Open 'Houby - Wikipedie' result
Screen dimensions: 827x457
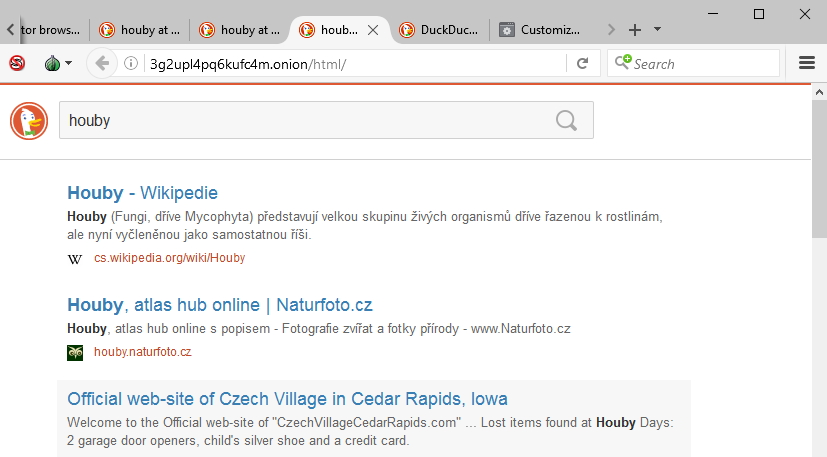pos(142,193)
